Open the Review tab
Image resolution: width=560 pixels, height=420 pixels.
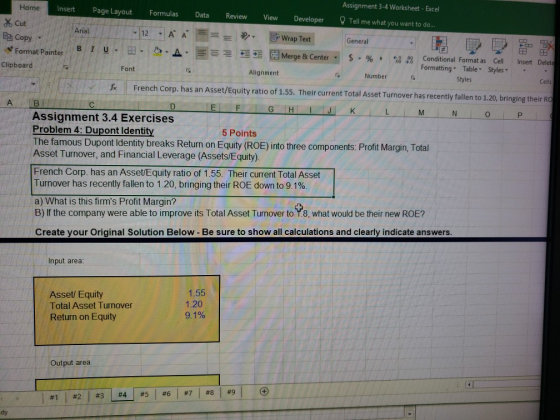coord(236,16)
